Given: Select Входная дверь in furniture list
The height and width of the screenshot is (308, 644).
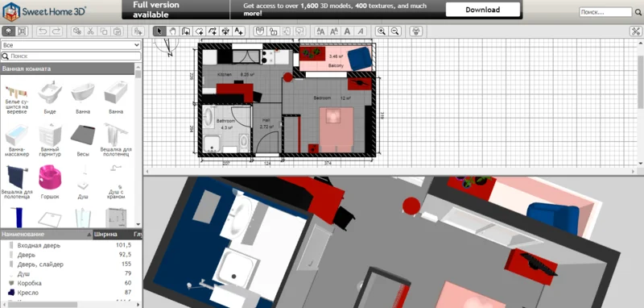Looking at the screenshot, I should click(71, 245).
